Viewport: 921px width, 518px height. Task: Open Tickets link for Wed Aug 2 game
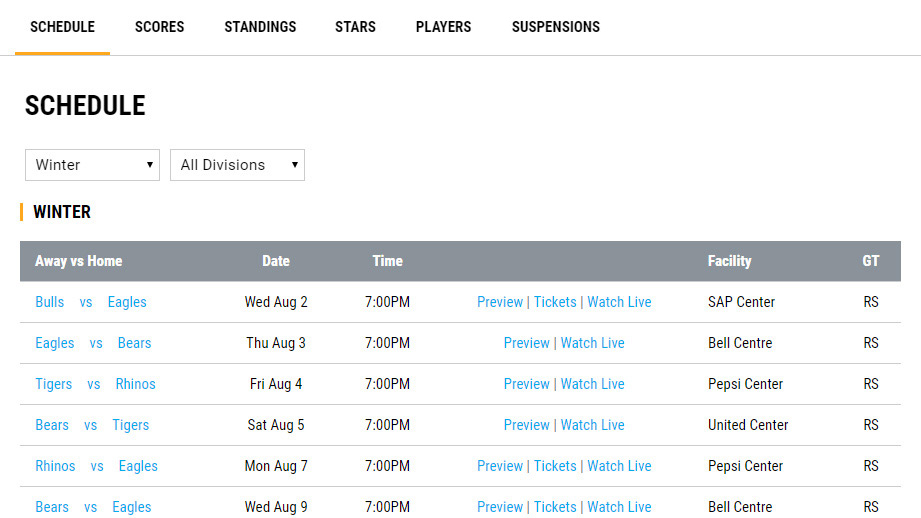click(x=555, y=302)
